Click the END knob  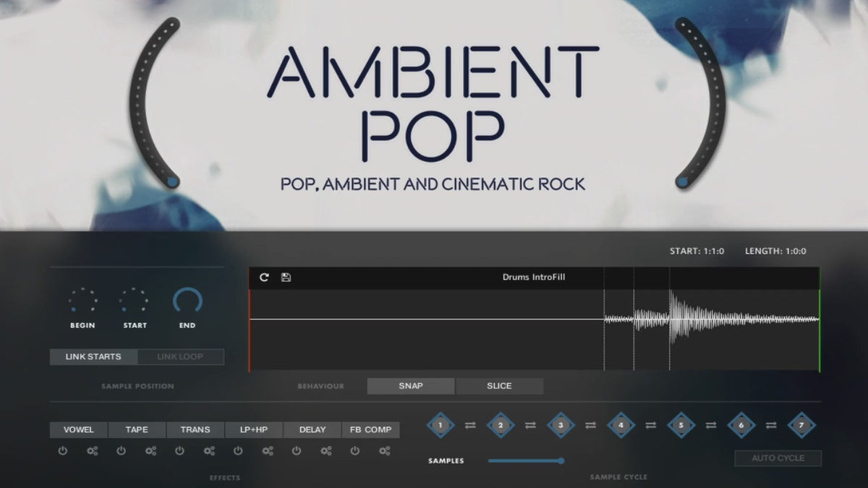pos(187,301)
